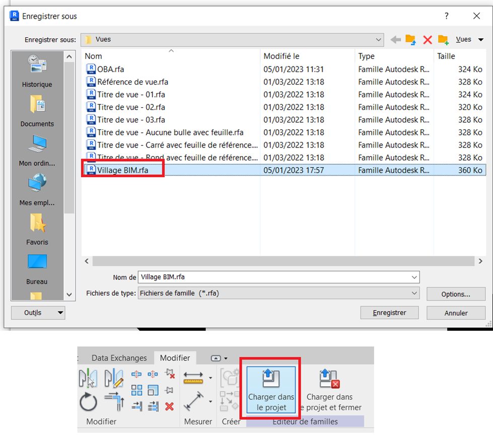Close the Enregistrer sous dialog
This screenshot has width=493, height=448.
477,16
